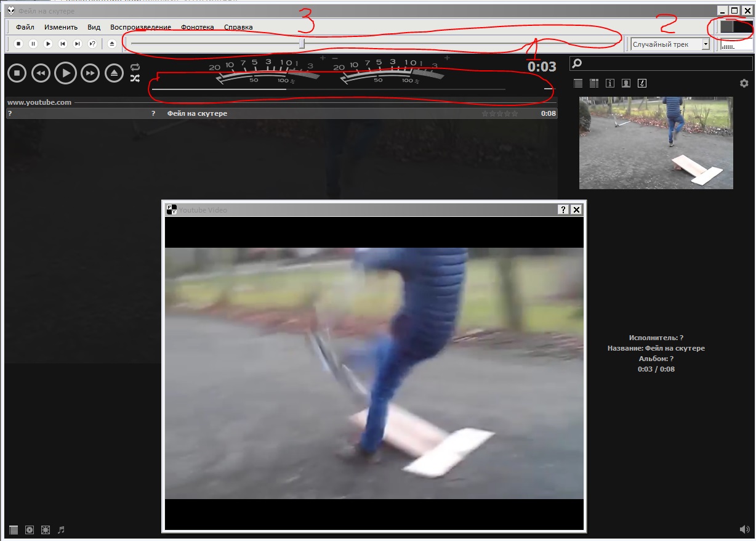This screenshot has width=756, height=541.
Task: Click the dark skin seek progress bar
Action: pyautogui.click(x=329, y=89)
